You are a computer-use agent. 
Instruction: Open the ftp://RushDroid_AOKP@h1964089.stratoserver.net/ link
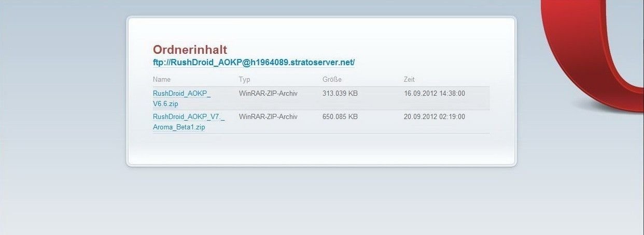coord(254,62)
